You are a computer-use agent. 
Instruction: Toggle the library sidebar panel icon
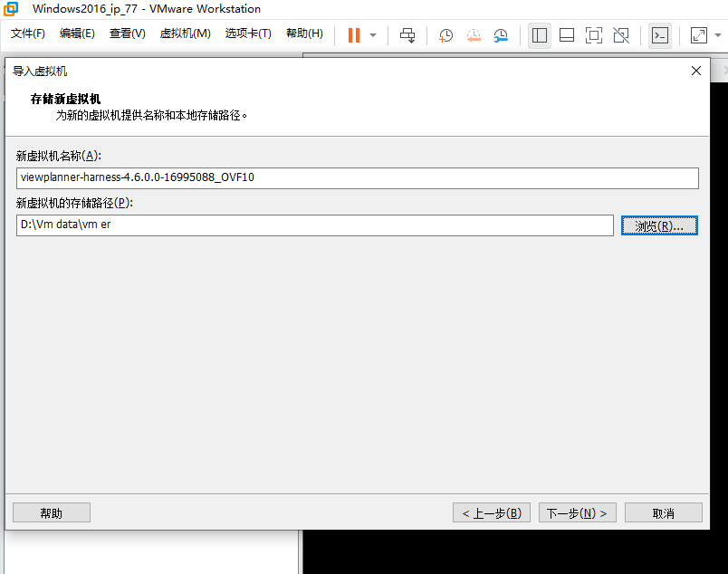[x=540, y=35]
